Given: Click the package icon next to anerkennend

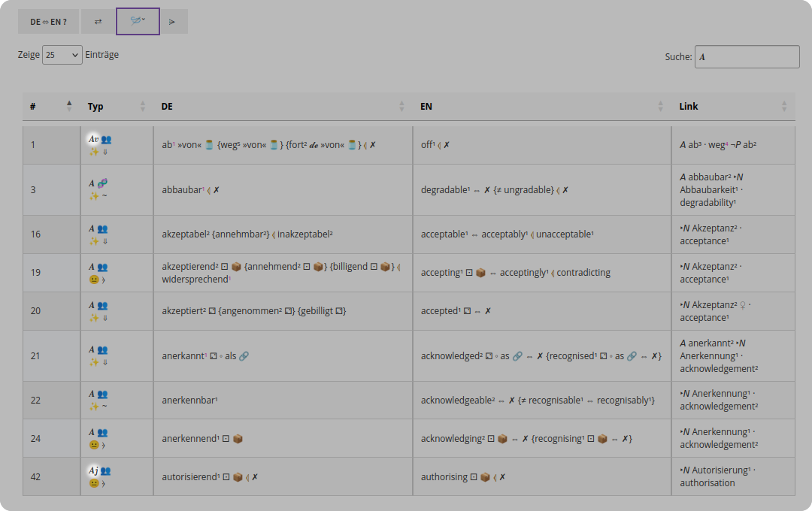Looking at the screenshot, I should click(x=238, y=439).
